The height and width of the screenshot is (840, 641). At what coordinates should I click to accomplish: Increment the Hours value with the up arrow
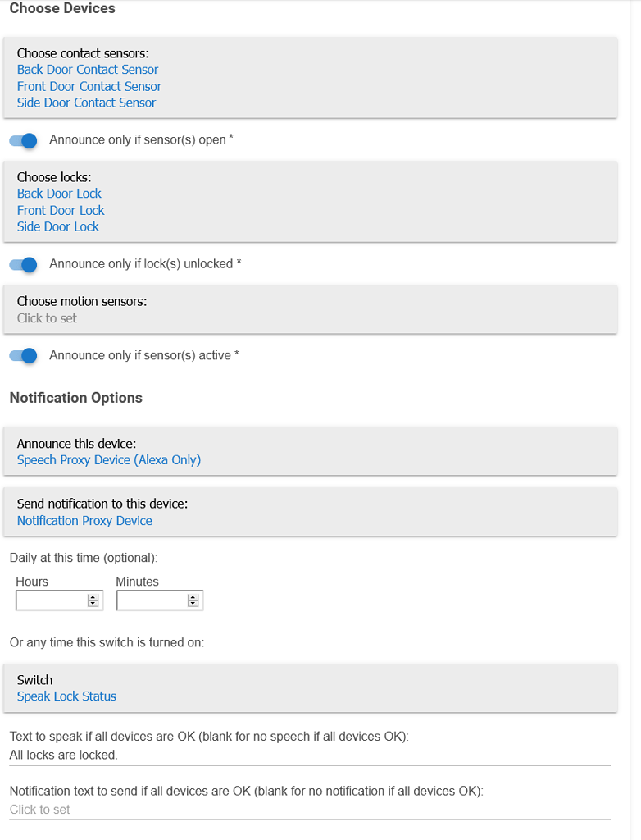pyautogui.click(x=93, y=596)
